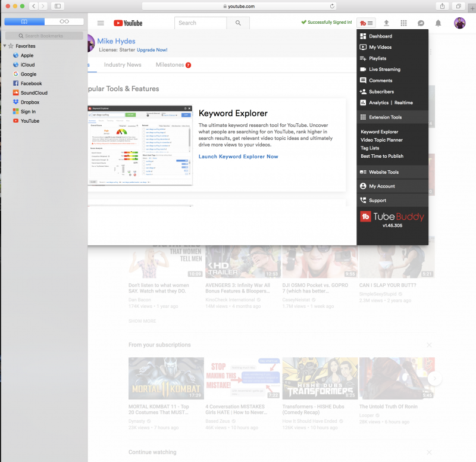
Task: Open the notifications bell icon
Action: click(439, 23)
